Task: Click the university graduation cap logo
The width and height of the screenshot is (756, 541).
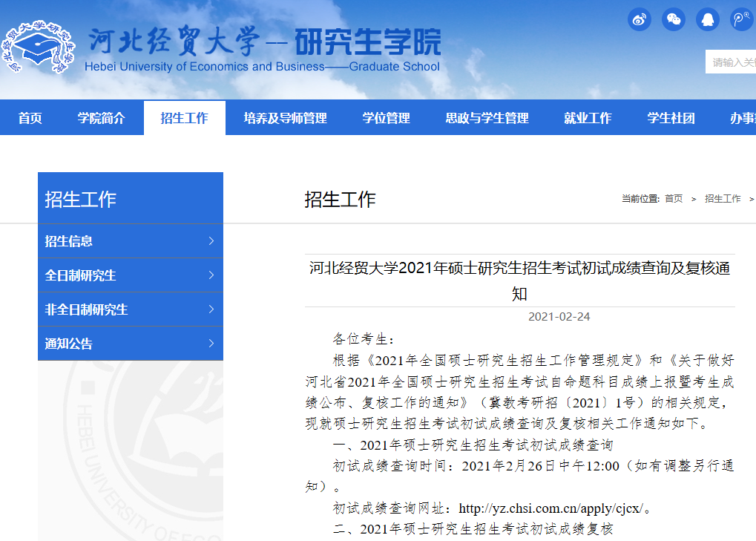Action: click(x=38, y=49)
